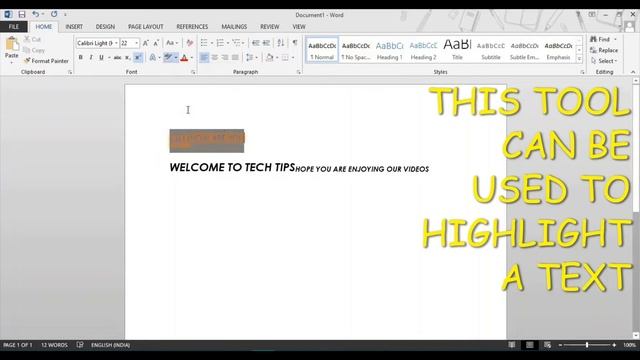Toggle Underline formatting
Image resolution: width=640 pixels, height=360 pixels.
coord(101,58)
